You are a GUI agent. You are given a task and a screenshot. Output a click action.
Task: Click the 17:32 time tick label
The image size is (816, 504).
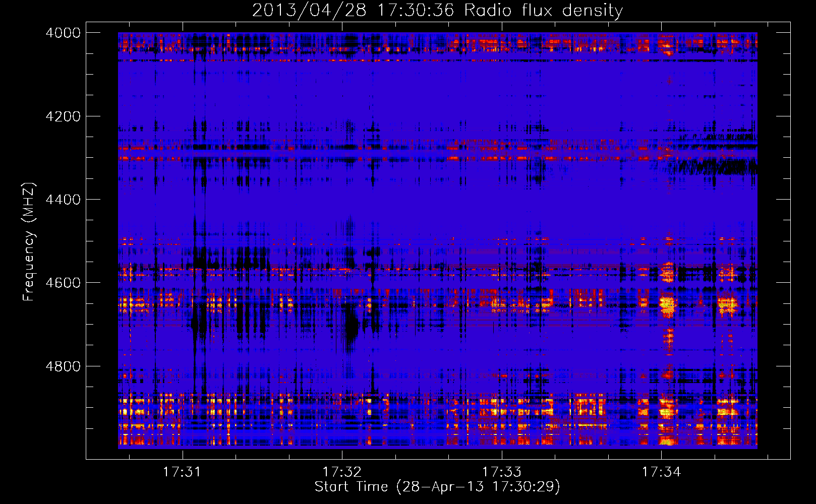point(342,472)
